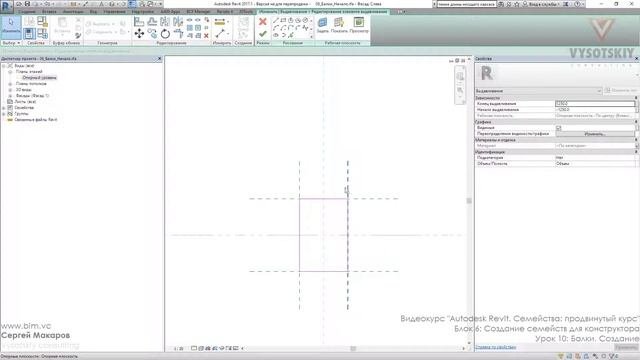Viewport: 640px width, 360px height.
Task: Close the project browser panel
Action: pyautogui.click(x=160, y=59)
